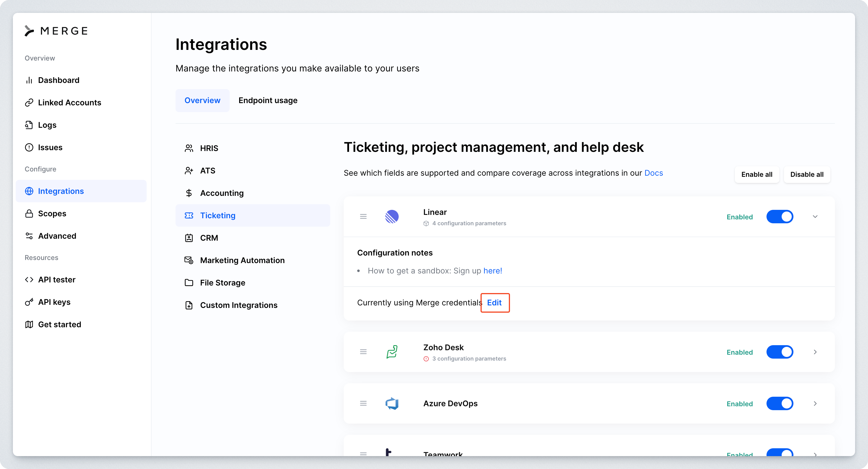The height and width of the screenshot is (469, 868).
Task: Select the CRM integrations category
Action: (x=209, y=238)
